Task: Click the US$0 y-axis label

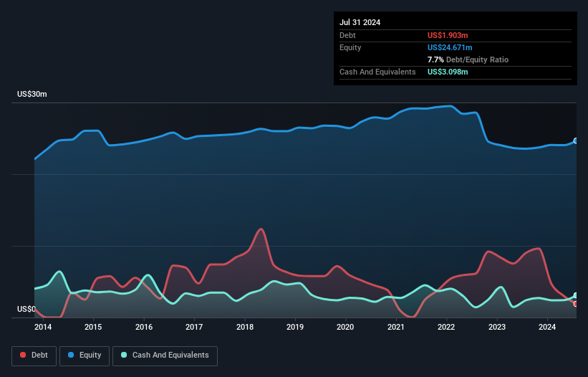Action: [26, 310]
